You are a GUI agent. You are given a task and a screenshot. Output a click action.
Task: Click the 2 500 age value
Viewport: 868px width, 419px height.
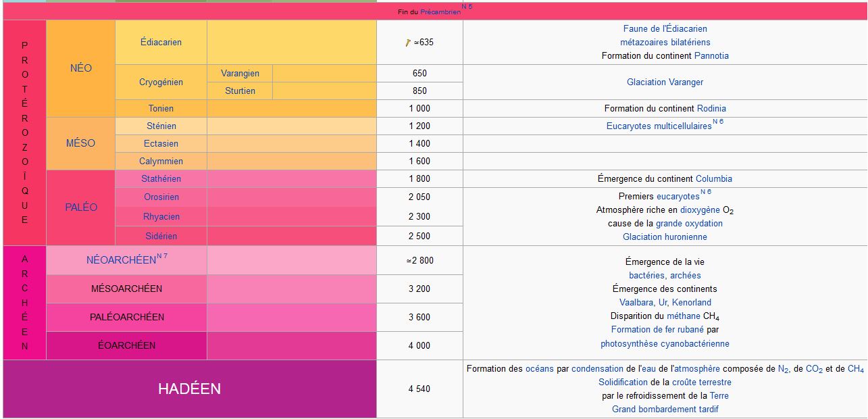[x=419, y=236]
